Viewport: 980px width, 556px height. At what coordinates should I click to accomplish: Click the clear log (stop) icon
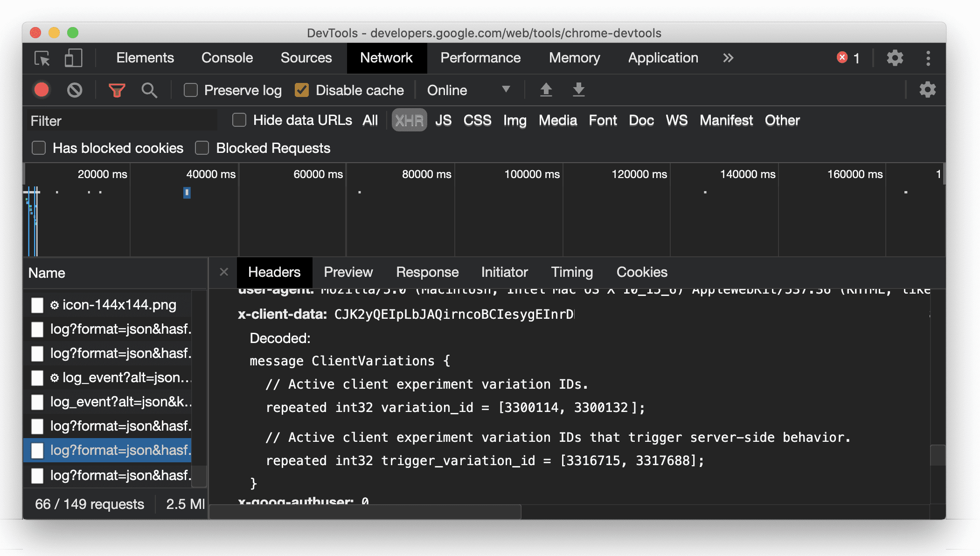pyautogui.click(x=75, y=89)
